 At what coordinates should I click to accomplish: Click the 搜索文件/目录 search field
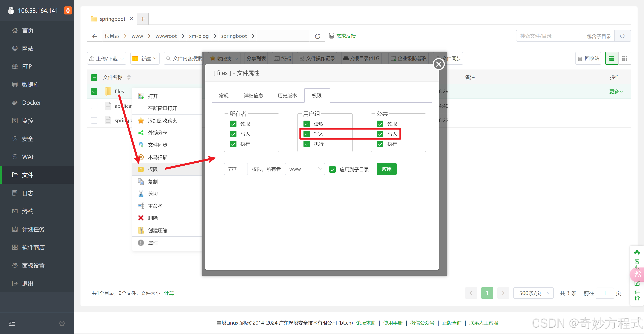[x=546, y=36]
